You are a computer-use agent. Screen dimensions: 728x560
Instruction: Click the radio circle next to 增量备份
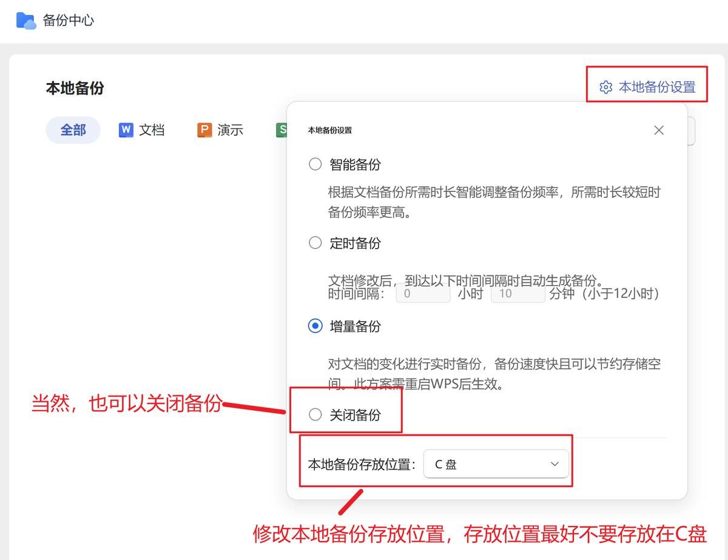click(315, 326)
